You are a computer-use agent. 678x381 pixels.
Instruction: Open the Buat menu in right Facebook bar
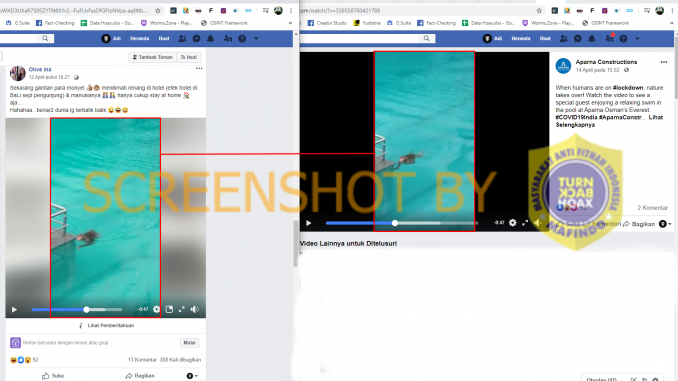545,38
